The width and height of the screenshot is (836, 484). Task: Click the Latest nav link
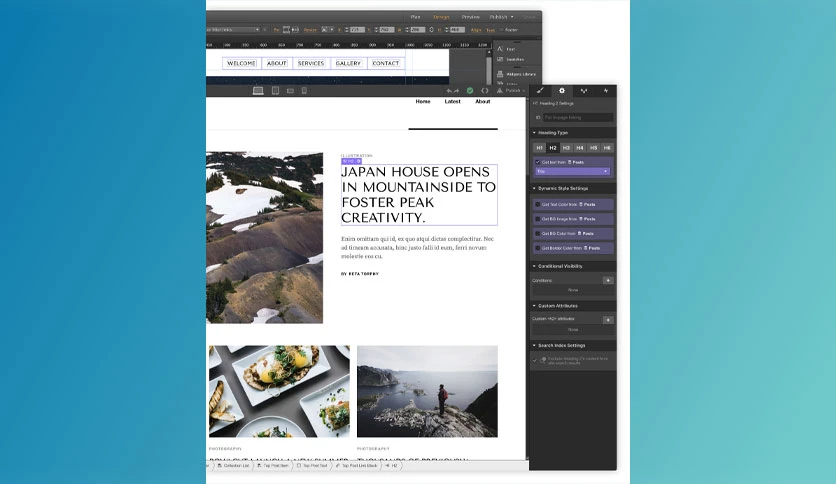(x=453, y=101)
